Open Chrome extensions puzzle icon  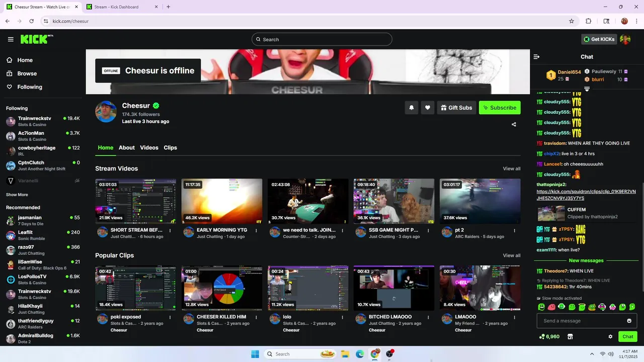tap(588, 21)
